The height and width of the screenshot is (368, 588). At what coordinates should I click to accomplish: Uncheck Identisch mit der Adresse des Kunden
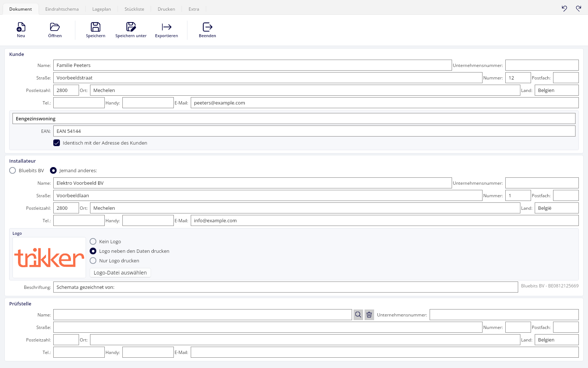(x=57, y=143)
